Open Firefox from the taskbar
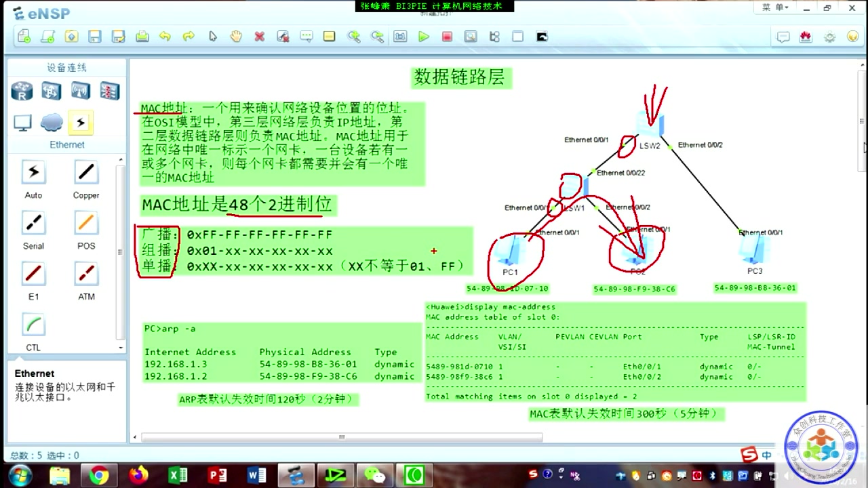Image resolution: width=868 pixels, height=488 pixels. pos(138,476)
